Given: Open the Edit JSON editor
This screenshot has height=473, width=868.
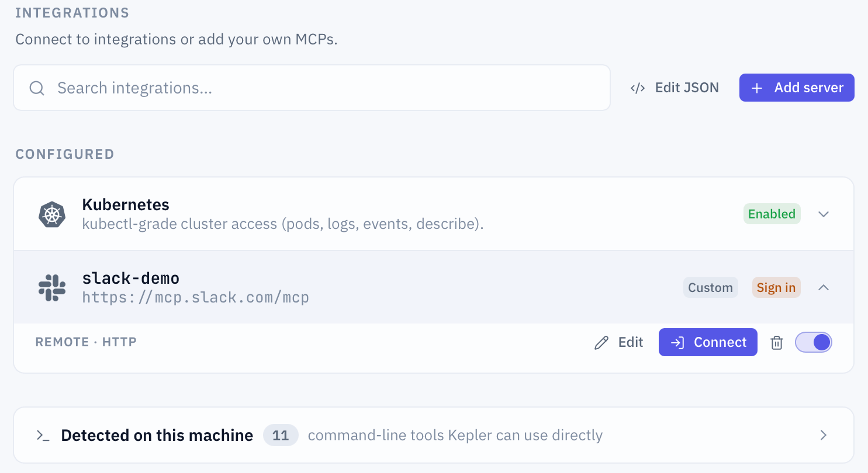Looking at the screenshot, I should [675, 88].
